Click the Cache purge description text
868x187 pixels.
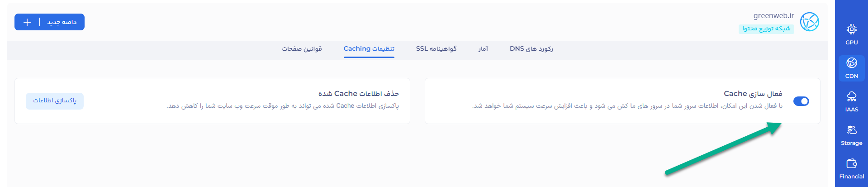click(x=283, y=106)
